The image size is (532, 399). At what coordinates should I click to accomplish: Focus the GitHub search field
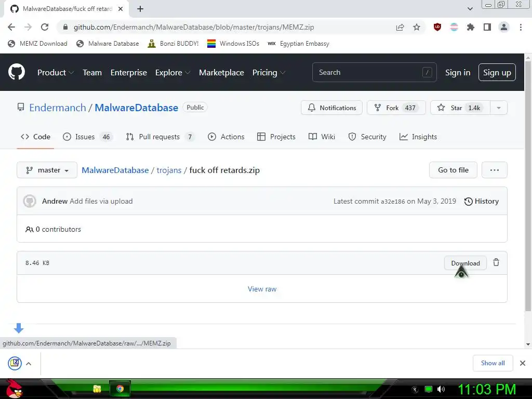pyautogui.click(x=374, y=72)
